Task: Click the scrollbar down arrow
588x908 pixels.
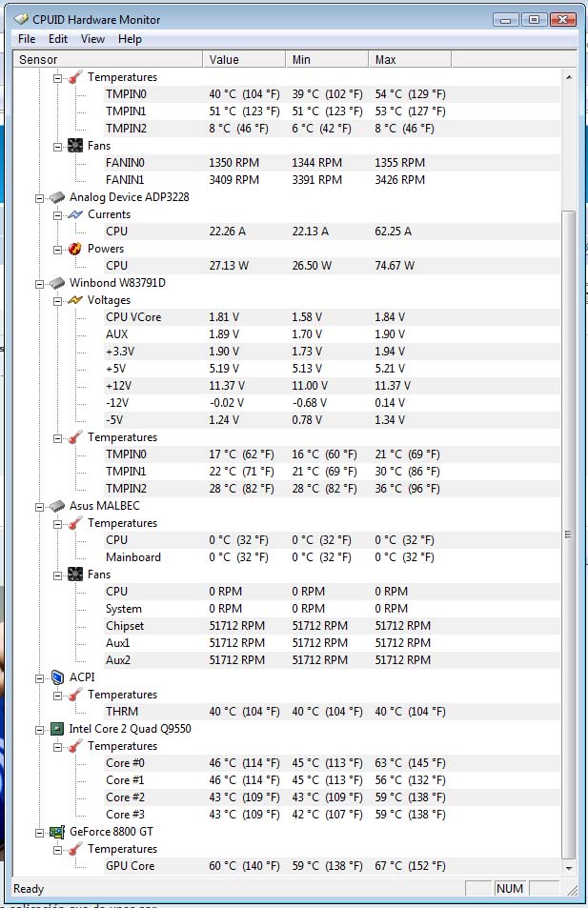Action: [x=569, y=868]
